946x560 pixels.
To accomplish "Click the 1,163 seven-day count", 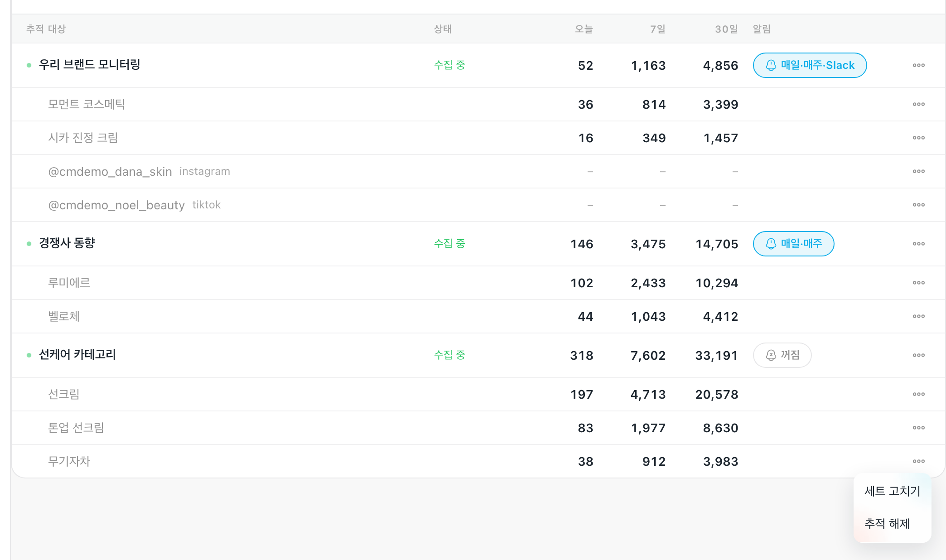I will (648, 66).
